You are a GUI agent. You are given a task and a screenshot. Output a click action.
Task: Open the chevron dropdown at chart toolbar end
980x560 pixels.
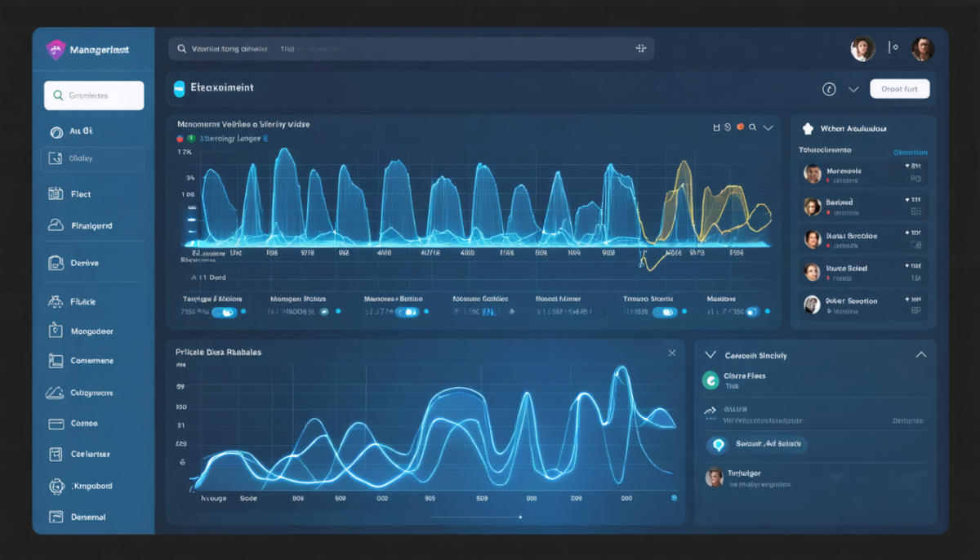[x=769, y=127]
